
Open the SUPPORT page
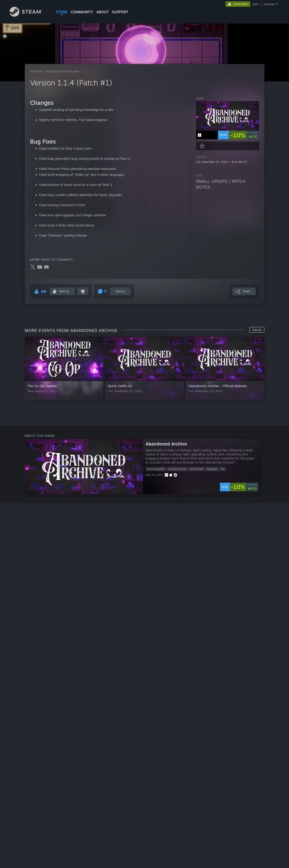tap(120, 12)
